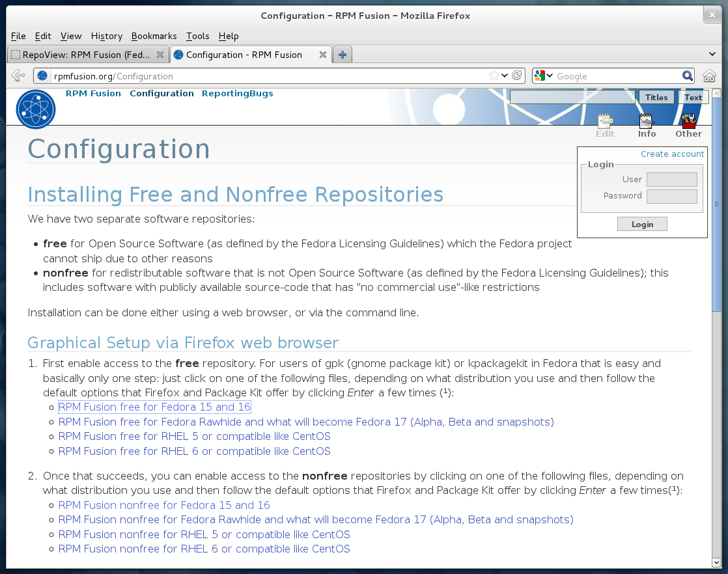Viewport: 728px width, 574px height.
Task: Click the site identity globe icon in URL bar
Action: (x=42, y=75)
